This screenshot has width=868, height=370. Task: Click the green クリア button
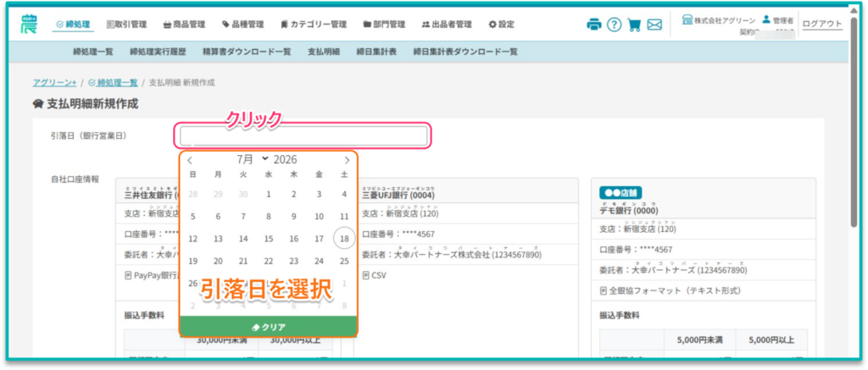pyautogui.click(x=269, y=327)
